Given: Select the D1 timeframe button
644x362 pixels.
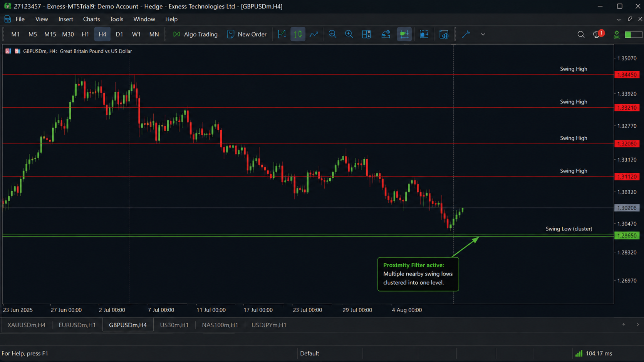Looking at the screenshot, I should pos(119,34).
